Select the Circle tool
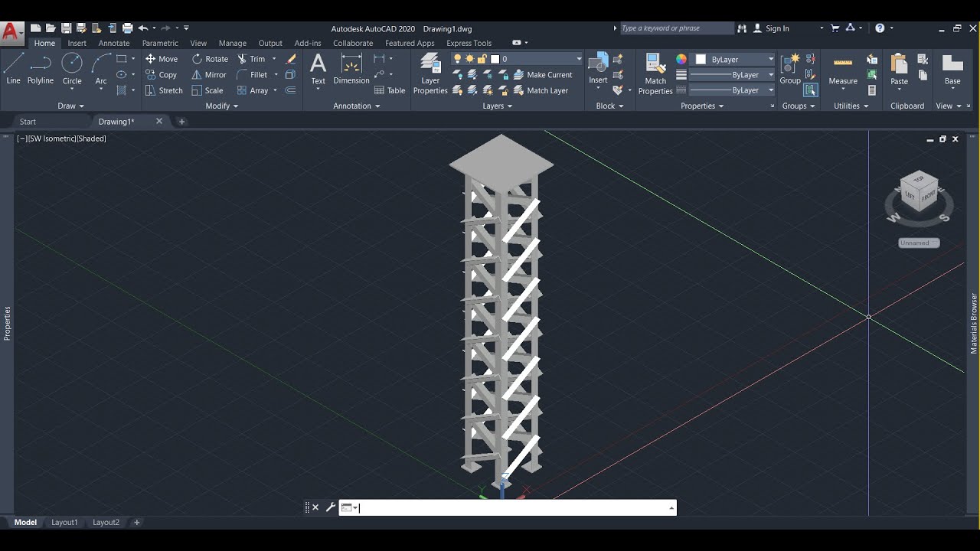The height and width of the screenshot is (551, 980). click(72, 68)
